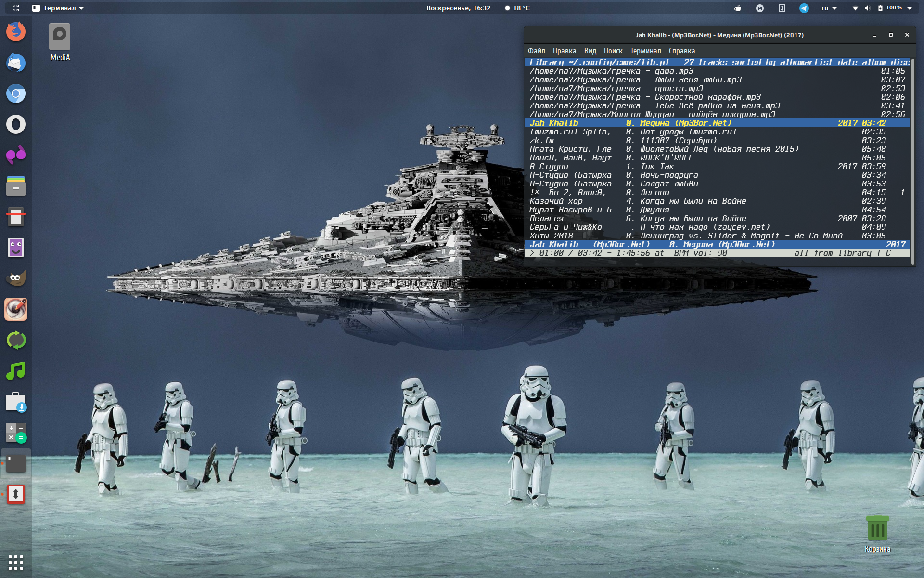Open the purple Pidgin messenger dock icon
The width and height of the screenshot is (924, 578).
16,155
